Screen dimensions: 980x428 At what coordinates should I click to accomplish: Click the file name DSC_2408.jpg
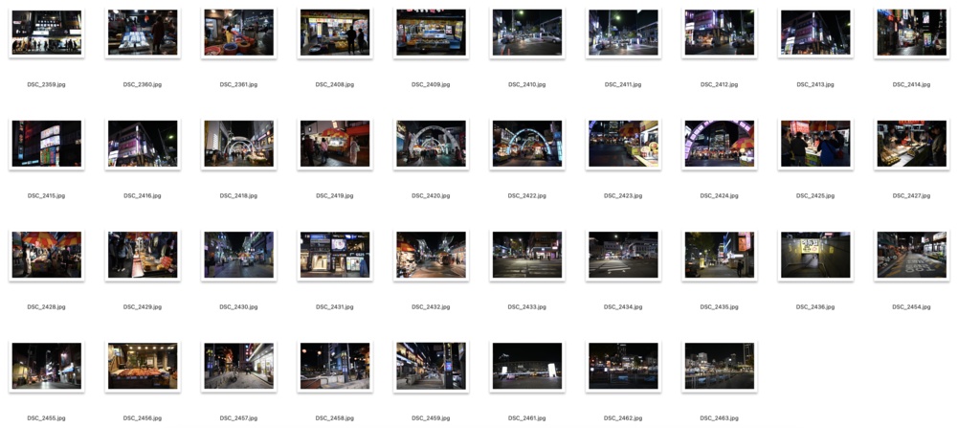(335, 84)
